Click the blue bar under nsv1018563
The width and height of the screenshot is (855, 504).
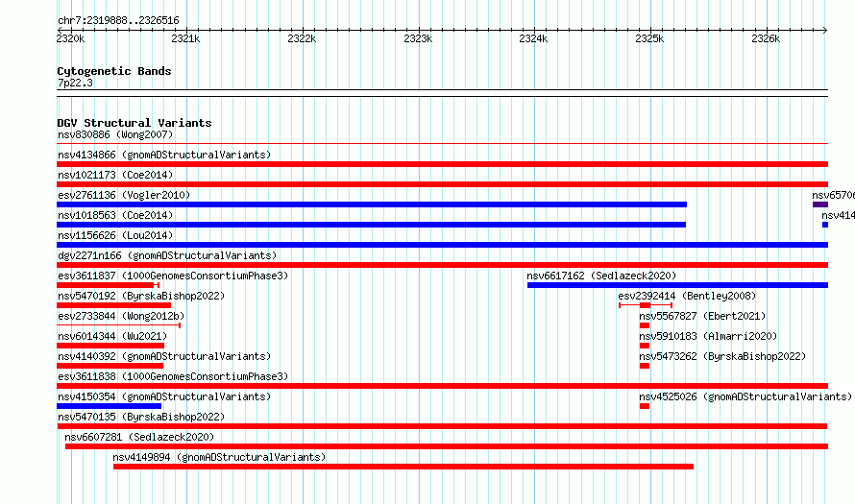point(372,225)
